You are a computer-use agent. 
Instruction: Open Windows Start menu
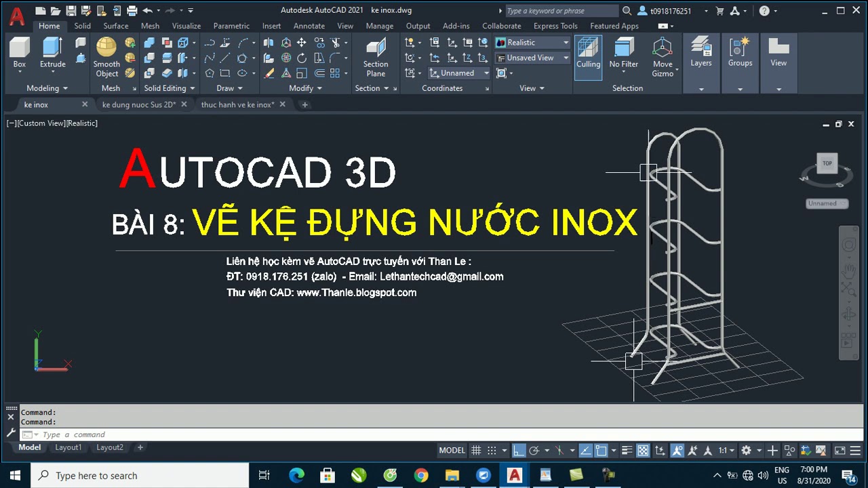tap(16, 475)
